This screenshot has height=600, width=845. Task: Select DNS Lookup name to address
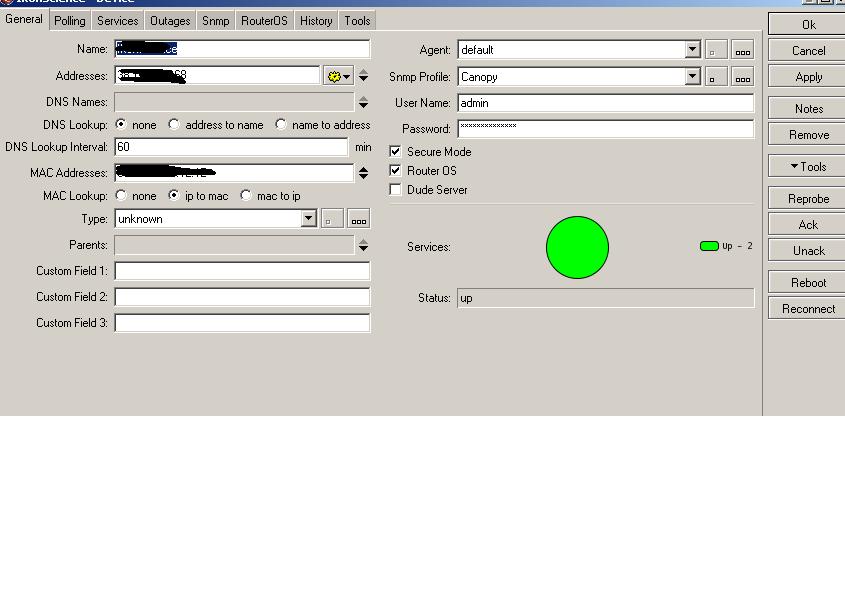(x=280, y=125)
